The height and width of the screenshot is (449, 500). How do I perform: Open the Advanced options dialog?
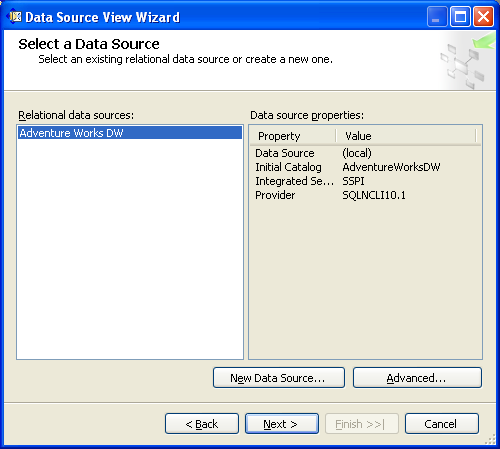(x=417, y=378)
